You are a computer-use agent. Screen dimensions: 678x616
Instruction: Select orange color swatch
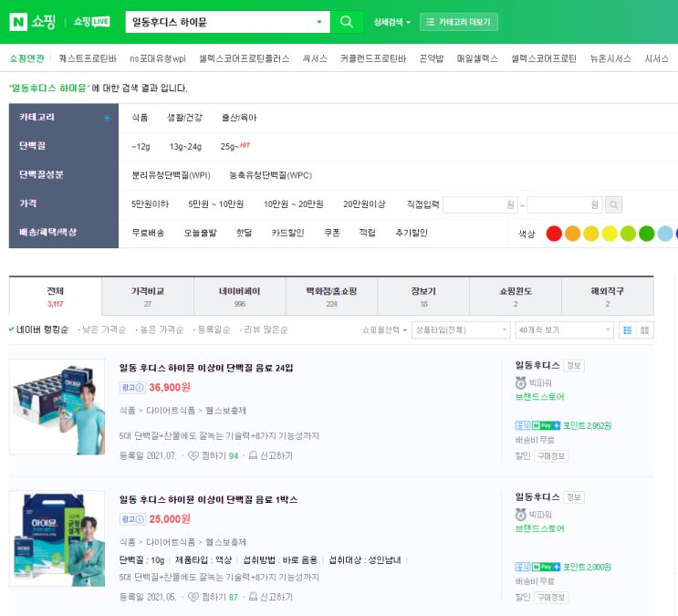(x=572, y=233)
